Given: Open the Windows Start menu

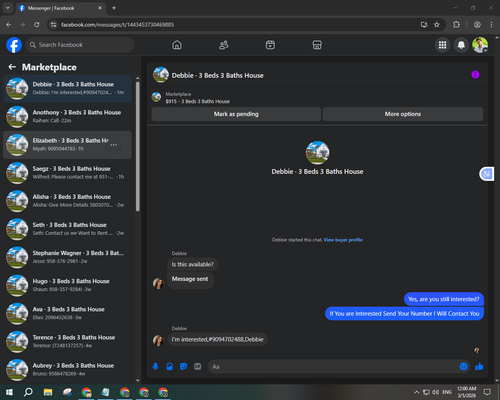Looking at the screenshot, I should pos(9,392).
